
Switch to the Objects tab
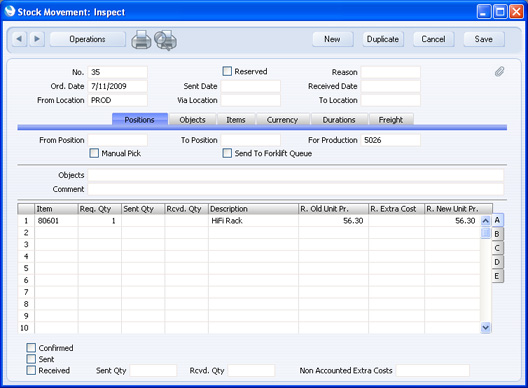pos(192,120)
